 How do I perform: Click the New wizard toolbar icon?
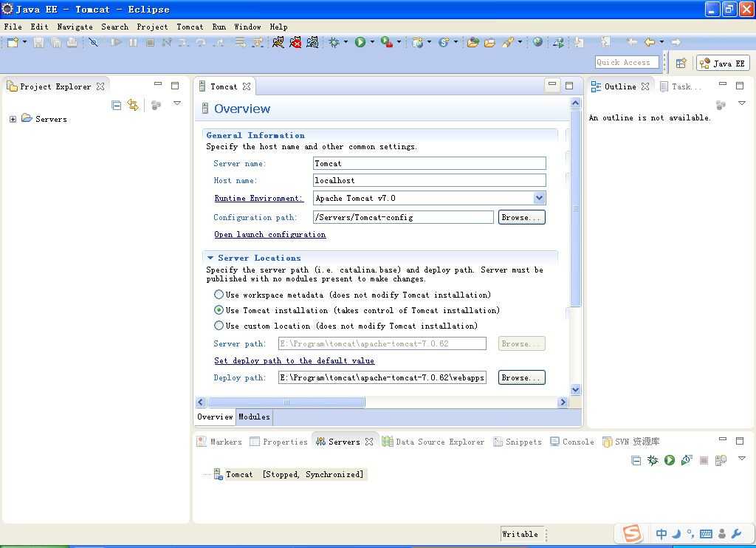coord(13,42)
